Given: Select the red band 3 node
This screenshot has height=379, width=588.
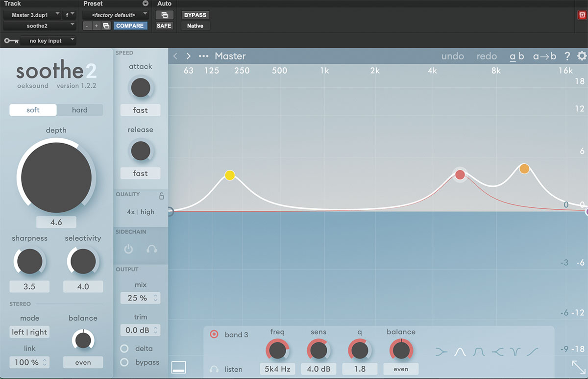Looking at the screenshot, I should (460, 175).
